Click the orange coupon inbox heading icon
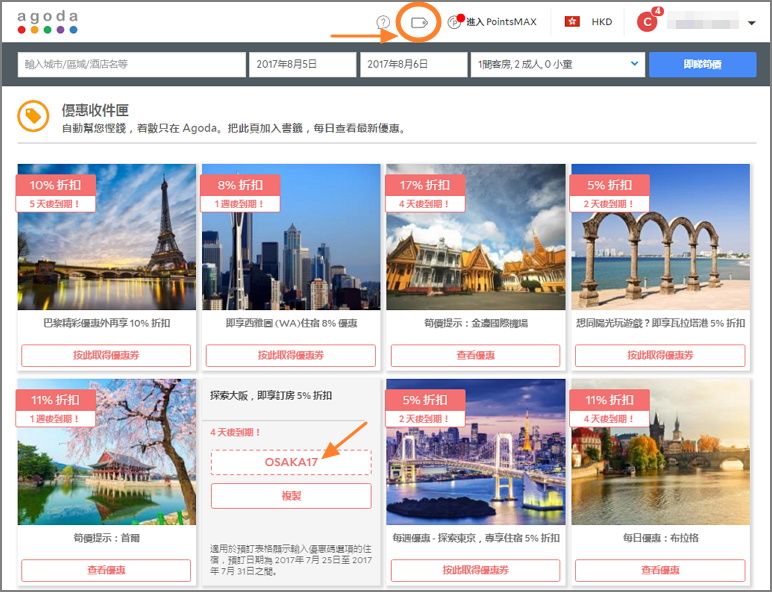This screenshot has height=592, width=772. pyautogui.click(x=34, y=117)
